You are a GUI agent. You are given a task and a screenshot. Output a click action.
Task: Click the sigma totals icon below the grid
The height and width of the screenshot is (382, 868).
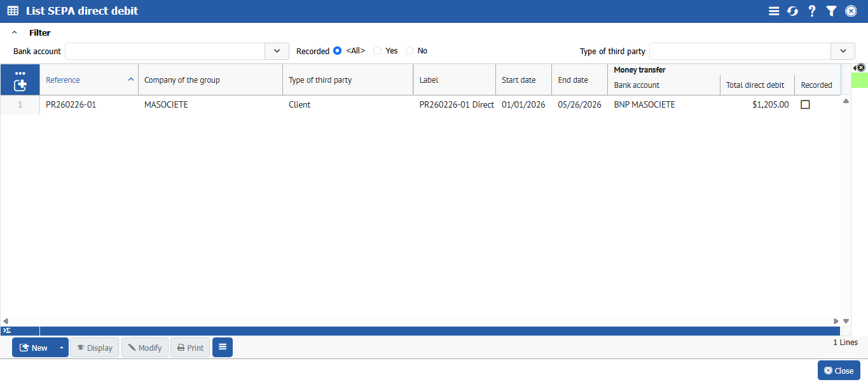tap(6, 330)
